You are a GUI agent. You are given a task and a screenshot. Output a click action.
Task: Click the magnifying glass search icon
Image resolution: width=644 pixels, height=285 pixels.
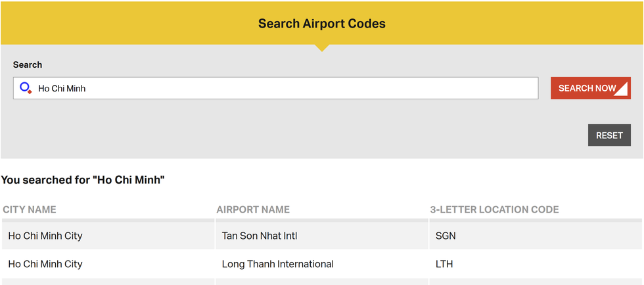pos(26,88)
